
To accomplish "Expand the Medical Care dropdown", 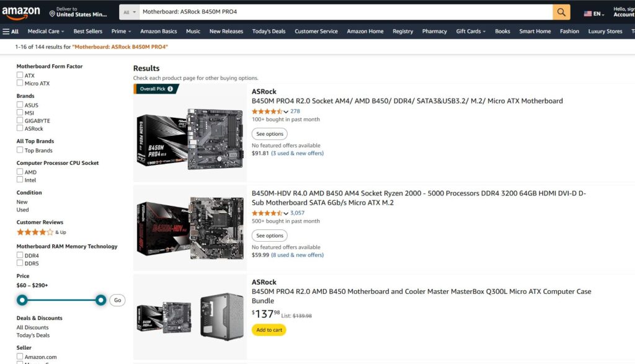I will [x=46, y=32].
